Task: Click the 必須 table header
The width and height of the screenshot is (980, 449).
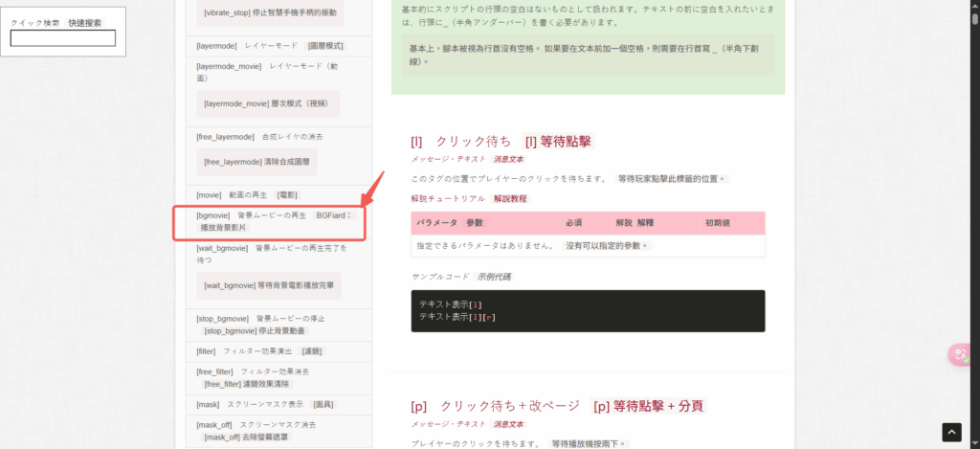Action: coord(586,223)
